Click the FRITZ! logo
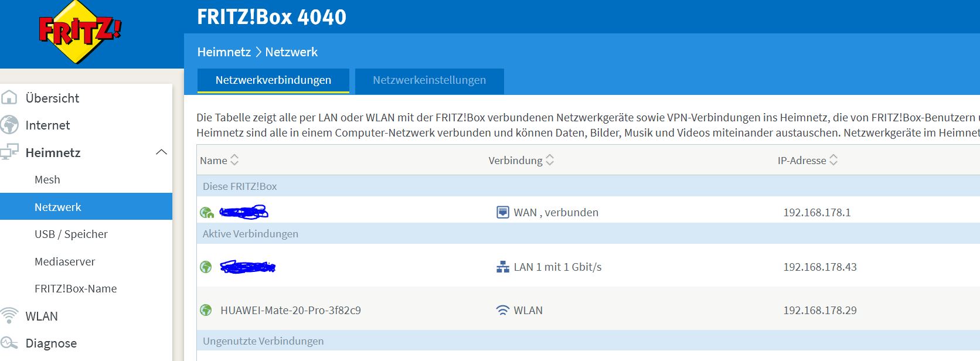980x361 pixels. tap(80, 32)
